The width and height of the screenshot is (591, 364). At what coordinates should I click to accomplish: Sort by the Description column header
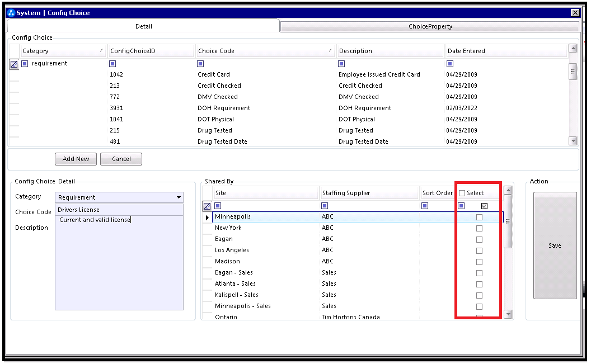[390, 51]
